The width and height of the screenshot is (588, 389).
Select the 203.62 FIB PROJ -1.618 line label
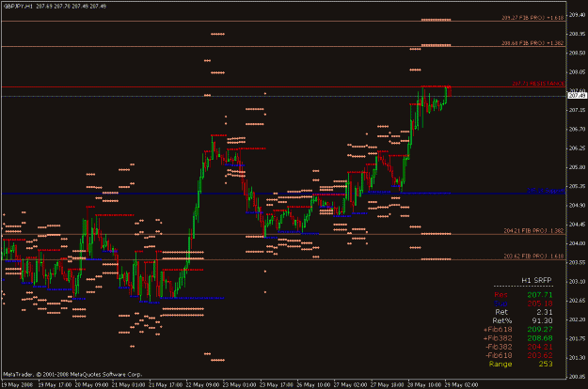[x=533, y=257]
